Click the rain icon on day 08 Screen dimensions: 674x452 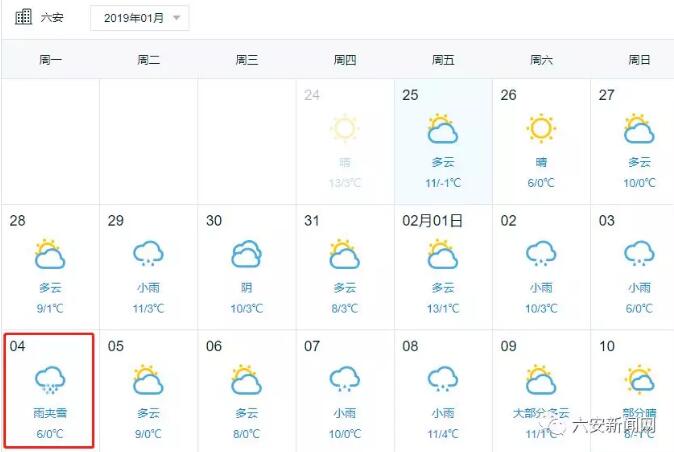443,380
